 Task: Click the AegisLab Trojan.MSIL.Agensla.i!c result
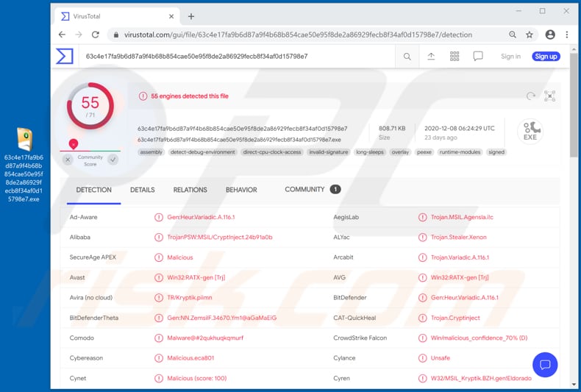[462, 217]
